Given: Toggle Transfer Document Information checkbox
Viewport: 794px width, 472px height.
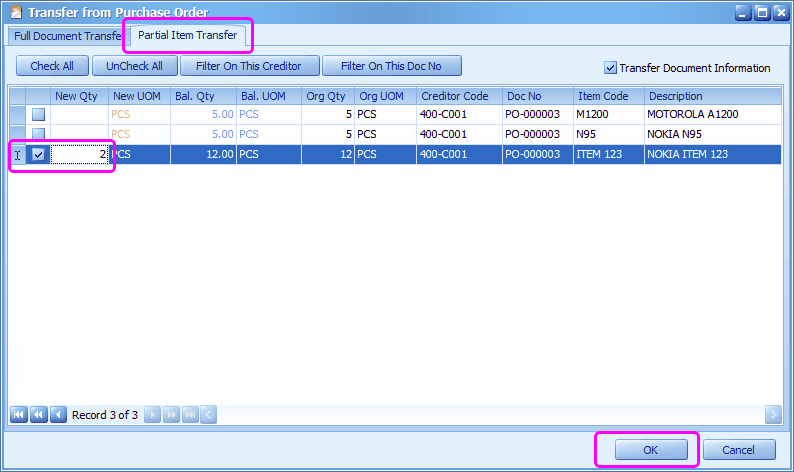Looking at the screenshot, I should click(x=610, y=68).
